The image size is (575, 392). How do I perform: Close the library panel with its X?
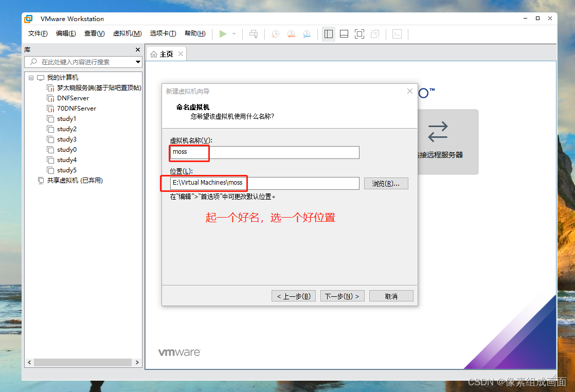pyautogui.click(x=138, y=49)
